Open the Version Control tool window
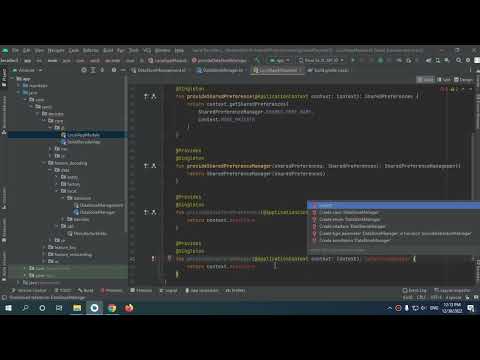Viewport: 480px width, 360px height. point(29,291)
